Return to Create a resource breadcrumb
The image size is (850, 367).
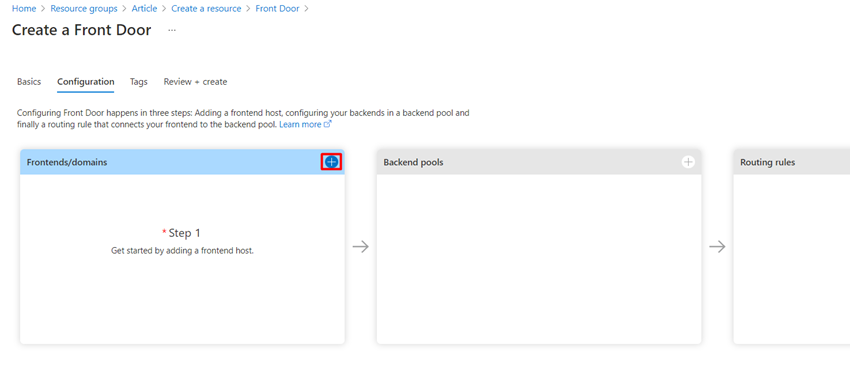[x=206, y=9]
